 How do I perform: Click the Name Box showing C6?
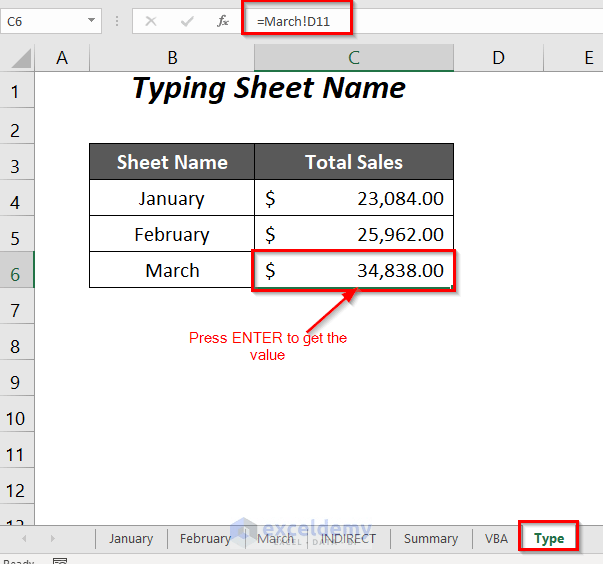(x=51, y=21)
